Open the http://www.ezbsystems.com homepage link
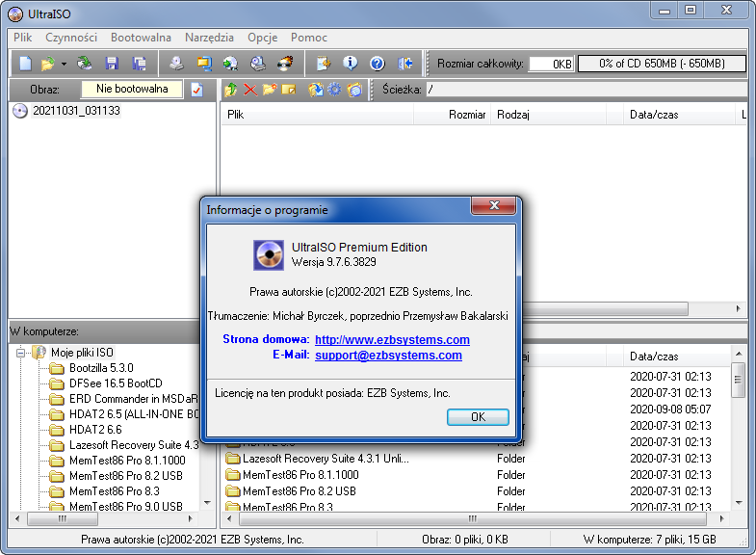The height and width of the screenshot is (555, 756). pyautogui.click(x=392, y=339)
